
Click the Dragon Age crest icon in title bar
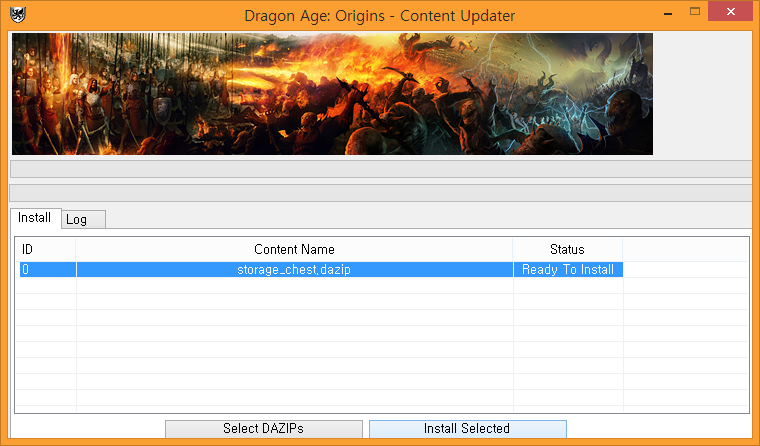(x=18, y=15)
